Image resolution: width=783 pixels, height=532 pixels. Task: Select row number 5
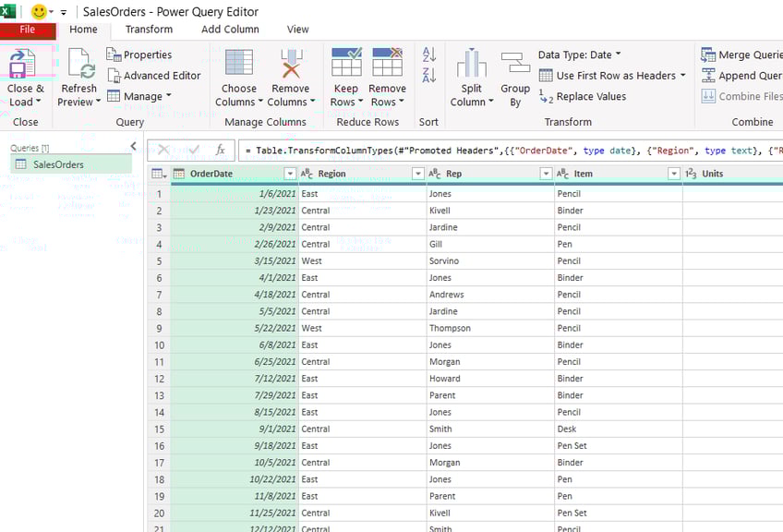click(160, 261)
